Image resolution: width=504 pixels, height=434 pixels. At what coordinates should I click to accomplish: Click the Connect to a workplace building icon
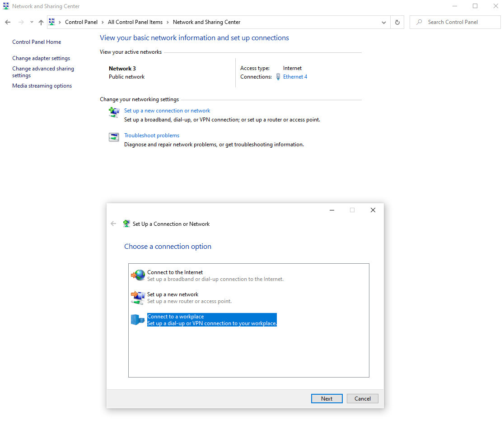(138, 319)
